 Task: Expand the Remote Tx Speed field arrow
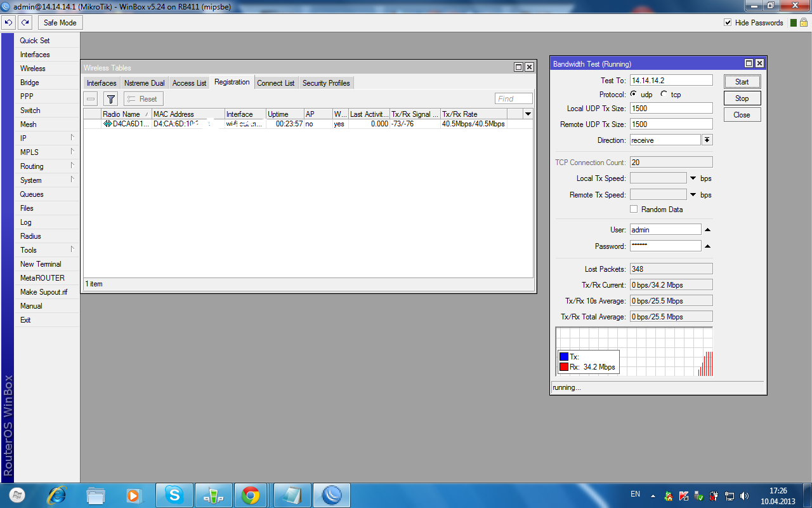pyautogui.click(x=693, y=195)
